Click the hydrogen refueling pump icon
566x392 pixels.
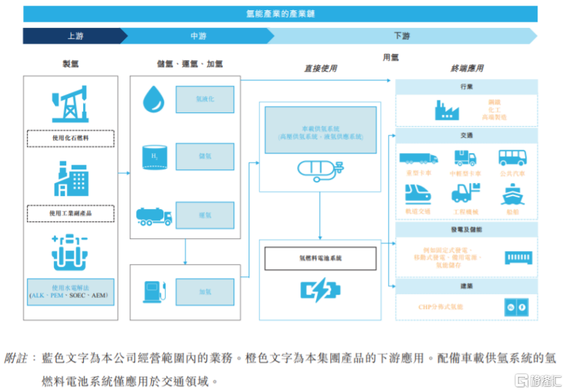[155, 291]
